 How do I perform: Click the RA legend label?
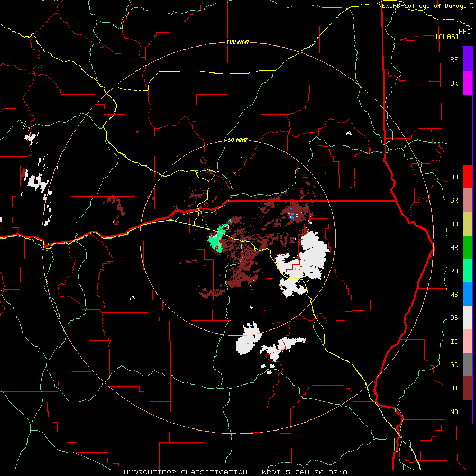(x=454, y=271)
